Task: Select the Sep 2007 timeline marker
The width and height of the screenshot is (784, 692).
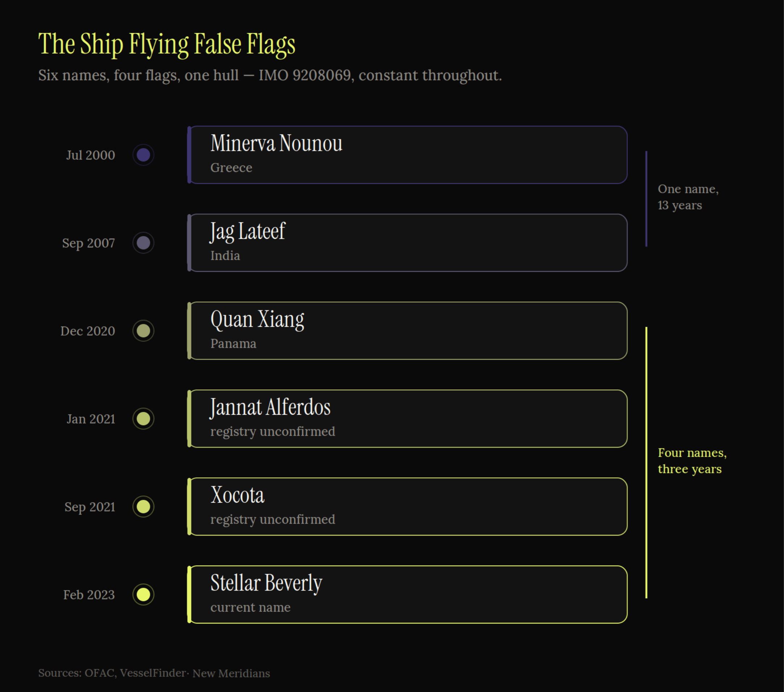Action: [x=143, y=243]
